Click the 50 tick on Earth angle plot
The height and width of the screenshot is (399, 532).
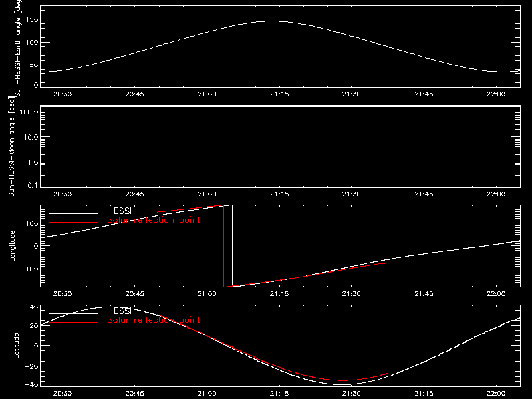click(34, 65)
